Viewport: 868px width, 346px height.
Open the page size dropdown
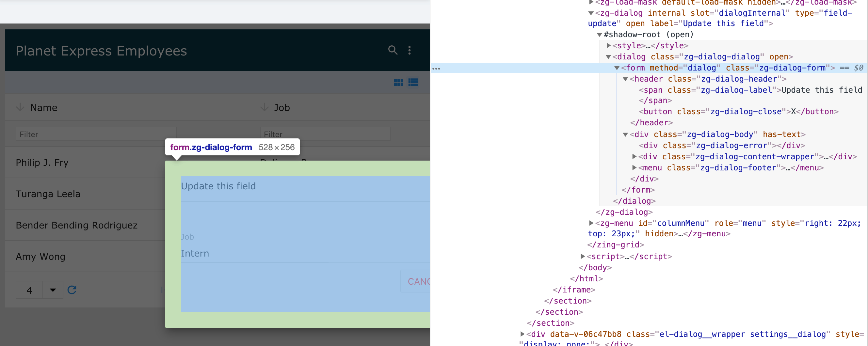pos(52,290)
